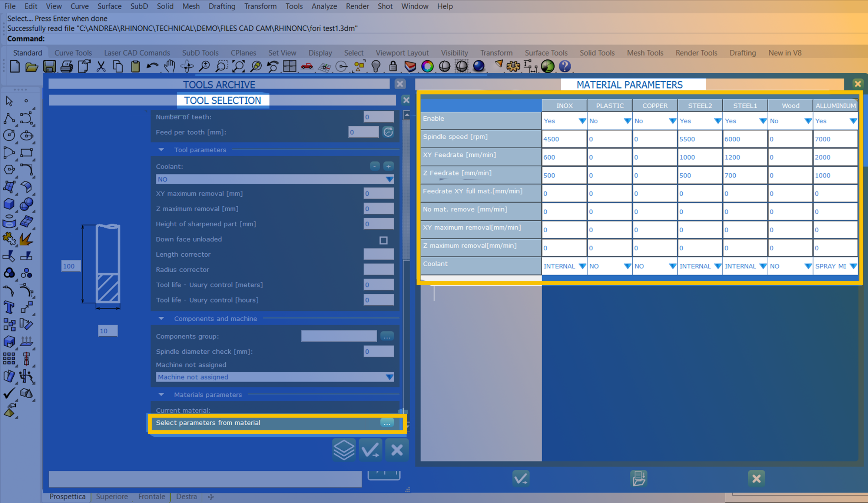Click the Zoom Extents magnifier icon
The image size is (868, 503).
pos(238,67)
